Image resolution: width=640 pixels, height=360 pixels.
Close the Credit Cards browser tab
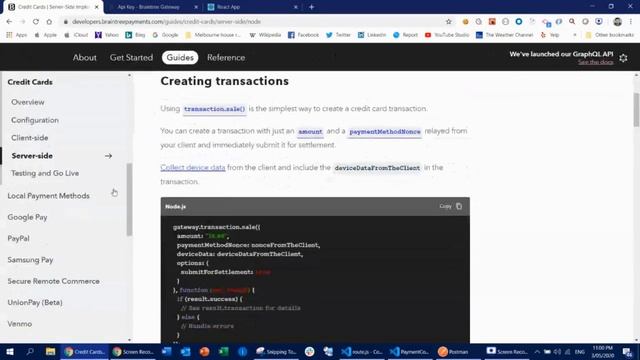97,7
